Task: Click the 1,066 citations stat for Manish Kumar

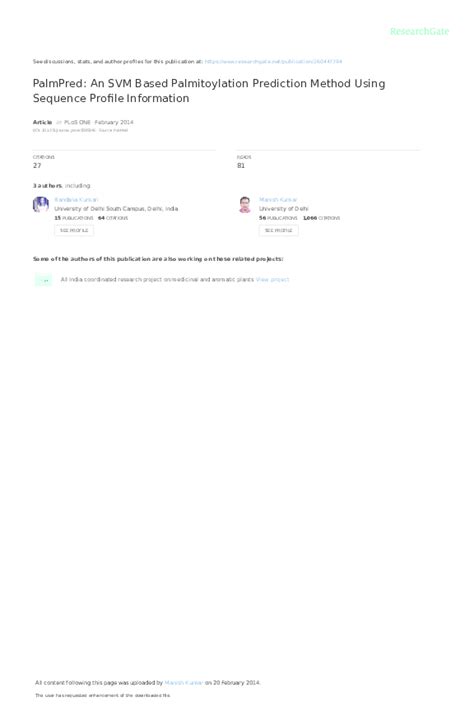Action: (x=321, y=218)
